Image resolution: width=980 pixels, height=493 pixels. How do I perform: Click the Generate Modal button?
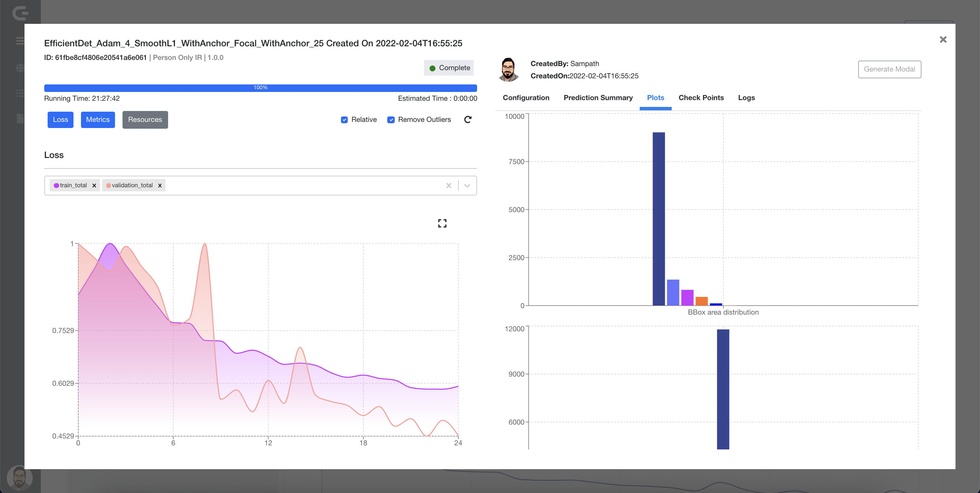[889, 69]
